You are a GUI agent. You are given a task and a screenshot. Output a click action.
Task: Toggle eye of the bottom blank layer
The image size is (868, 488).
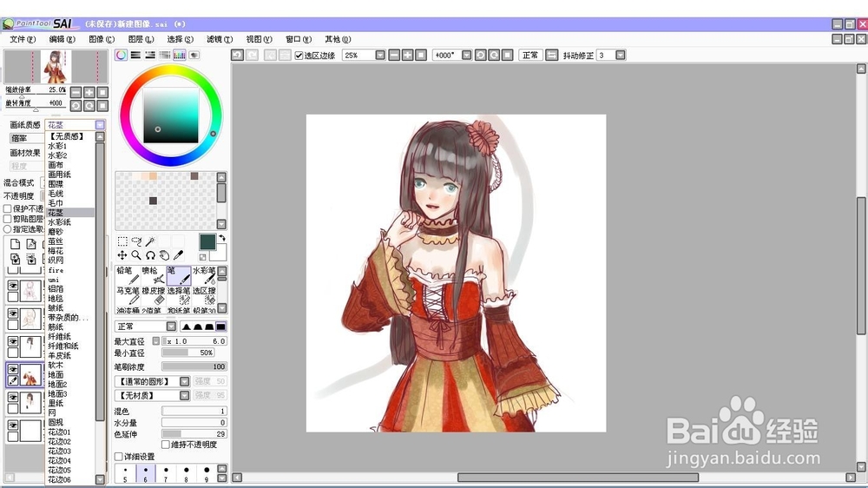click(13, 425)
